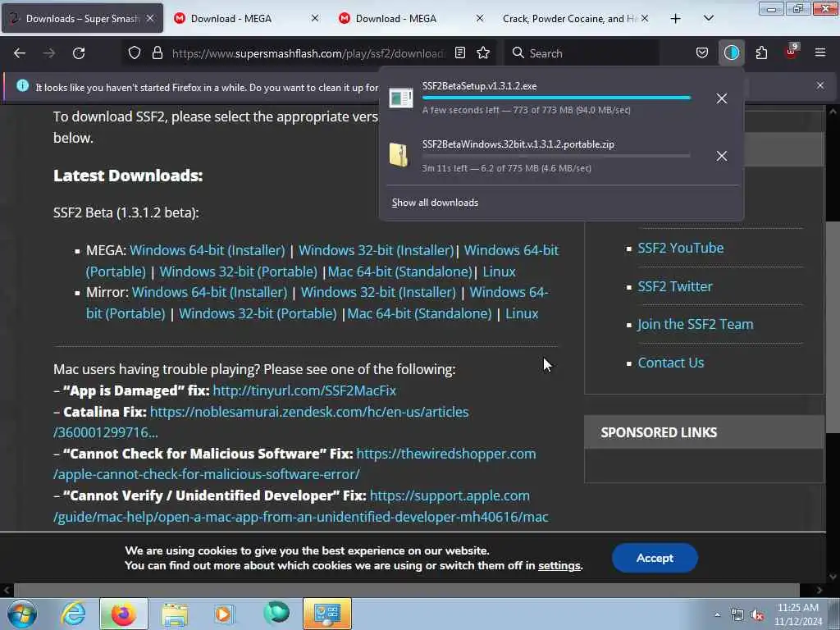Viewport: 840px width, 630px height.
Task: Open a new tab with plus button
Action: point(676,19)
